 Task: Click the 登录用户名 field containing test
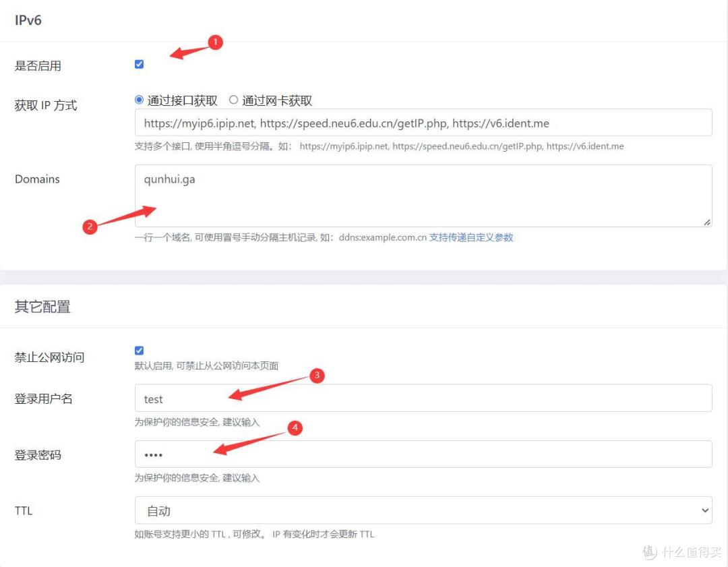coord(423,398)
